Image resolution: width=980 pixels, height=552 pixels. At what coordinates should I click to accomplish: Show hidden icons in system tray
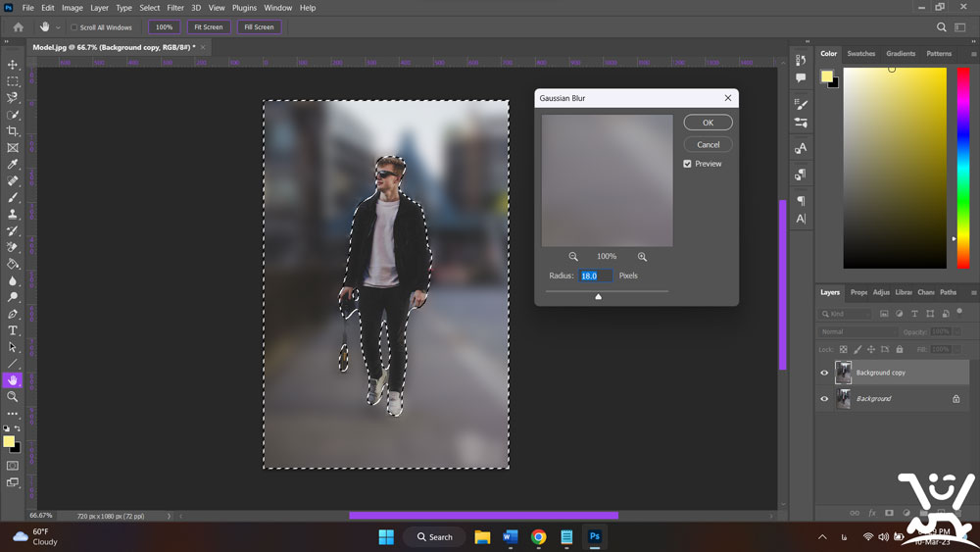point(822,537)
